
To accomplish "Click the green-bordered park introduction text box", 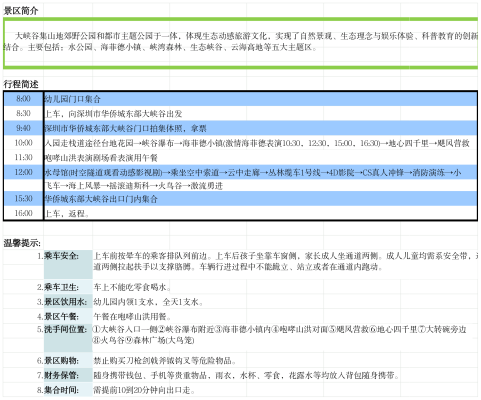I will 240,43.
